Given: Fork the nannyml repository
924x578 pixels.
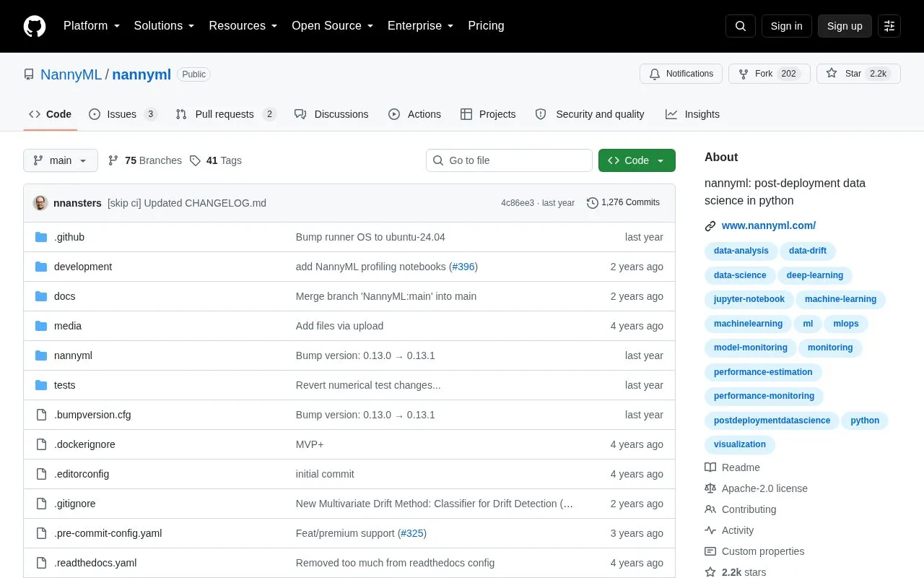Looking at the screenshot, I should click(770, 74).
